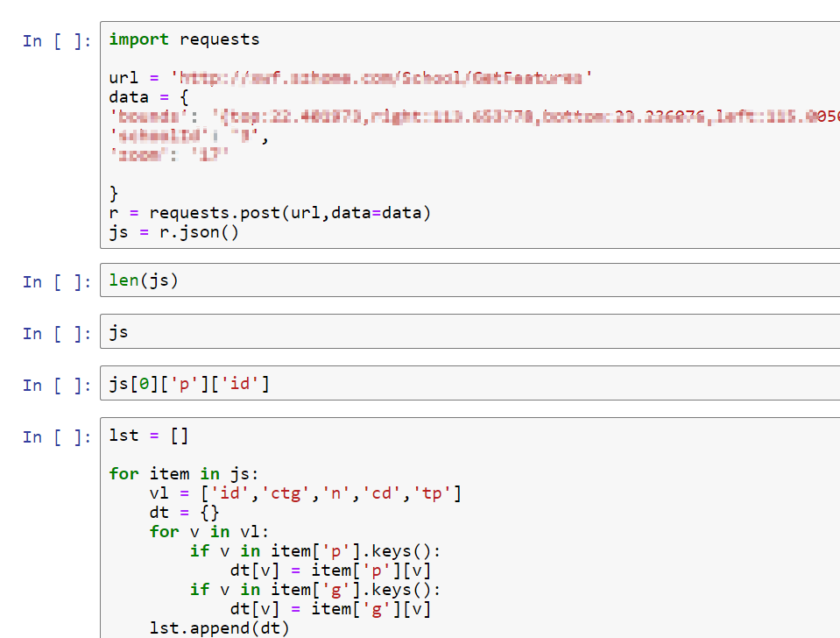Click "if v in item['g'].keys():" line

(x=315, y=591)
